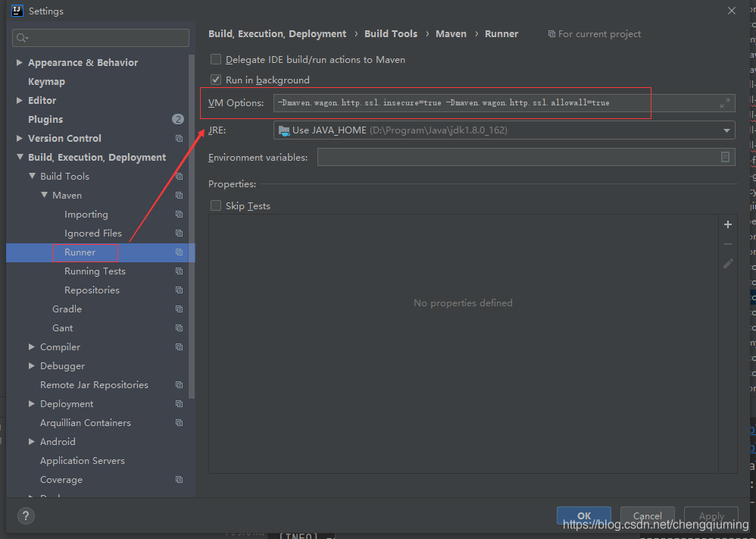The height and width of the screenshot is (539, 756).
Task: Click project-level icon beside Coverage
Action: pyautogui.click(x=180, y=480)
